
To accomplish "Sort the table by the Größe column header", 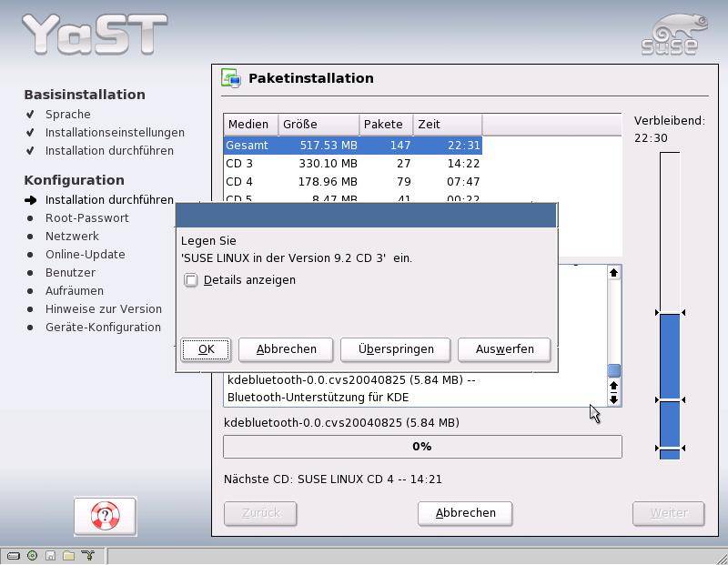I will (x=318, y=125).
